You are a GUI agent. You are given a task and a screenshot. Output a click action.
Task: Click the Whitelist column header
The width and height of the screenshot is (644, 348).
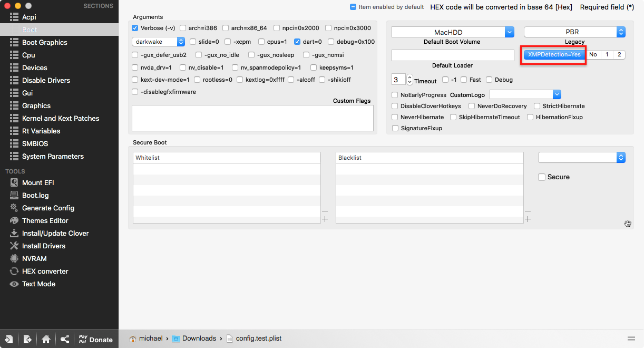click(227, 158)
